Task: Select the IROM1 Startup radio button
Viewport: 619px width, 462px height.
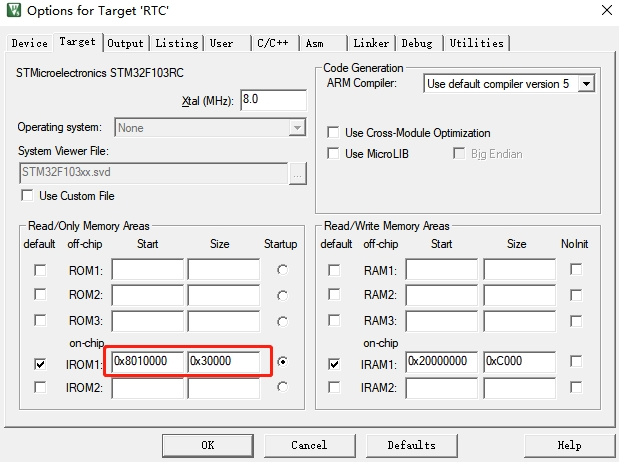Action: pos(283,362)
